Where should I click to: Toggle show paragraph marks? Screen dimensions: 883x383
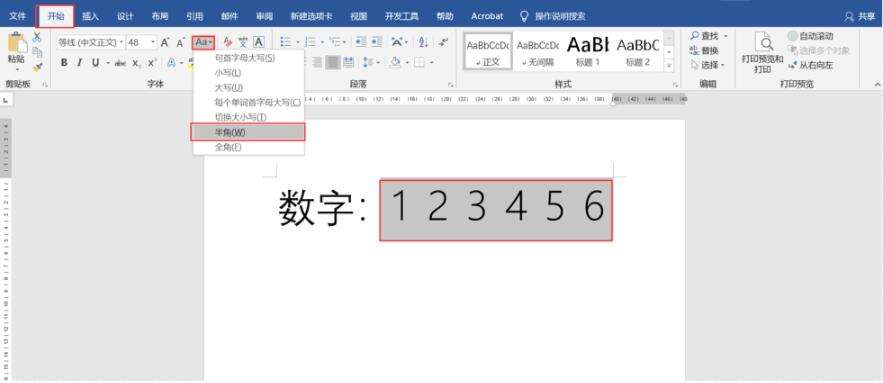click(443, 42)
